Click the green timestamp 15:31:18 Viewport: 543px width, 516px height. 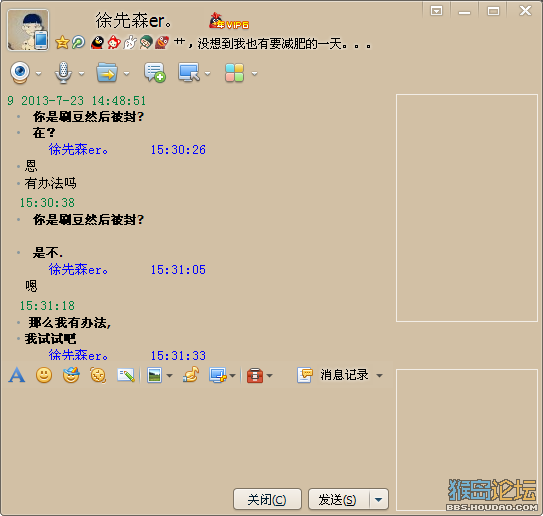[47, 305]
